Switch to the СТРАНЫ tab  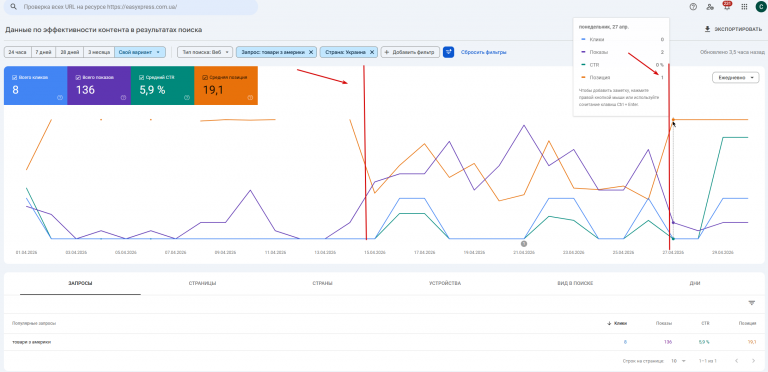click(322, 283)
